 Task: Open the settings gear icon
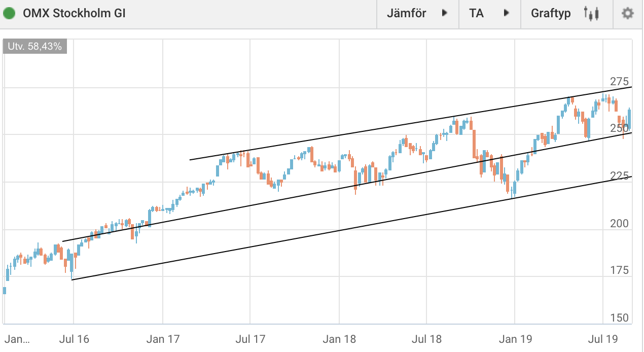[628, 14]
